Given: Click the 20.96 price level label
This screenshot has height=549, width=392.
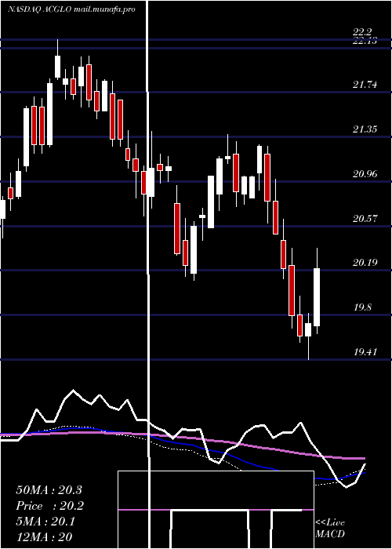Looking at the screenshot, I should pos(365,173).
